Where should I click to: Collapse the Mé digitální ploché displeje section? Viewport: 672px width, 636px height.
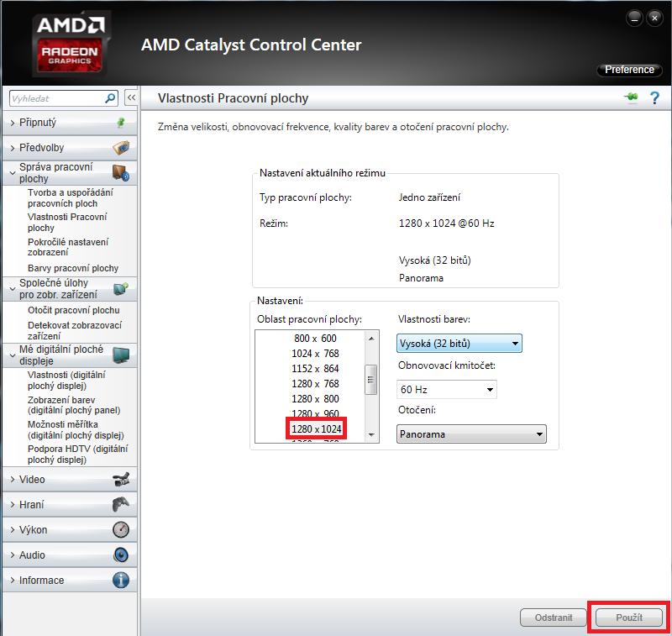coord(13,355)
